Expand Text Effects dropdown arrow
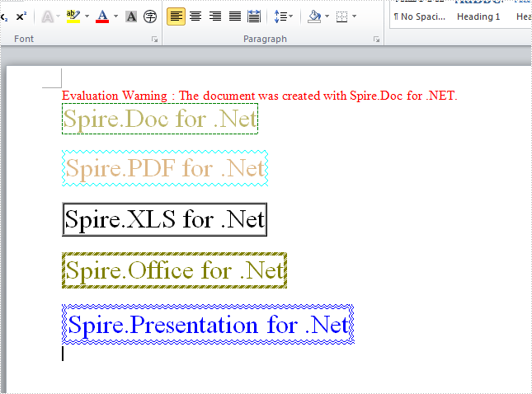The image size is (532, 394). 59,16
